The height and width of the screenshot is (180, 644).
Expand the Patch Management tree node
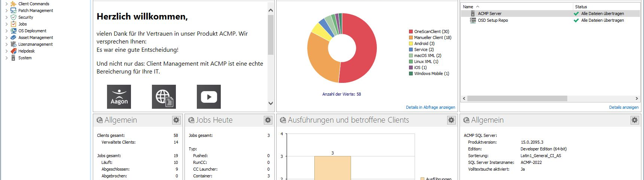(x=6, y=10)
